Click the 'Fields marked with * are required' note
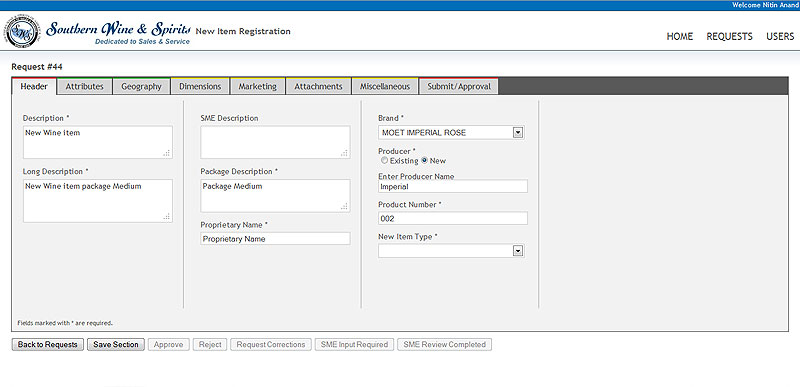The width and height of the screenshot is (800, 387). (65, 323)
